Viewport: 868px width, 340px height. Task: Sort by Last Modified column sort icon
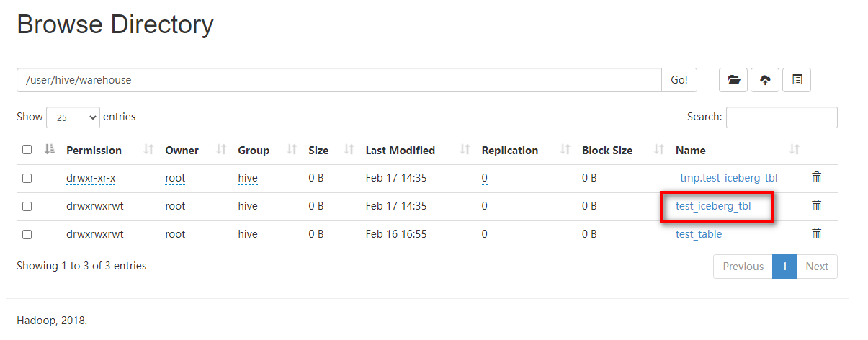465,150
